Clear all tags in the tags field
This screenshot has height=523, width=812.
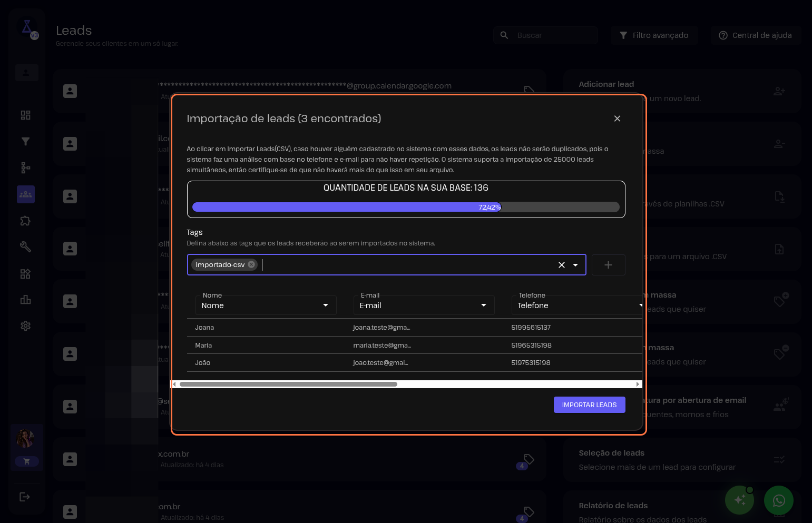561,265
